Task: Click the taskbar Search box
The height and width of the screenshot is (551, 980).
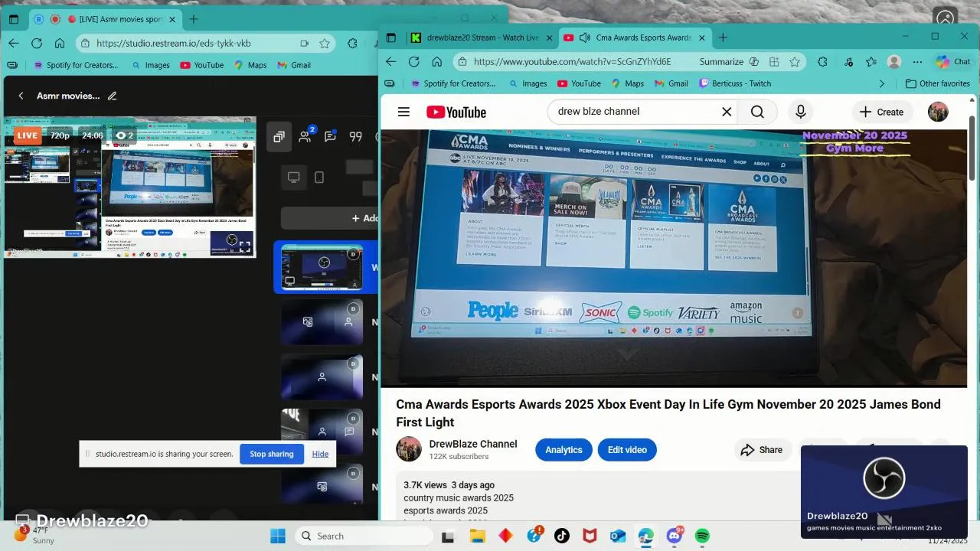Action: pyautogui.click(x=364, y=536)
